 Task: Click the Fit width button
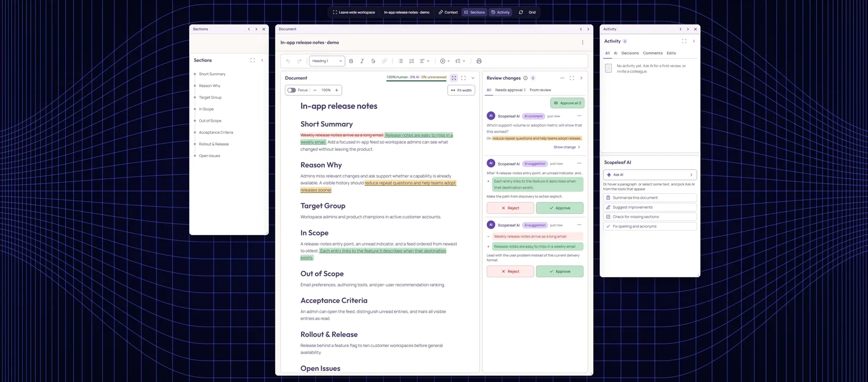click(x=461, y=90)
